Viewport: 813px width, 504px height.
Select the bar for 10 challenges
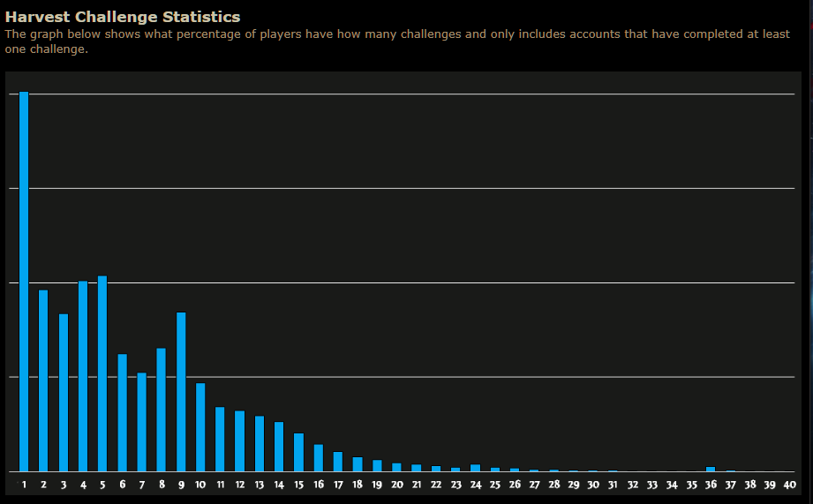point(200,427)
